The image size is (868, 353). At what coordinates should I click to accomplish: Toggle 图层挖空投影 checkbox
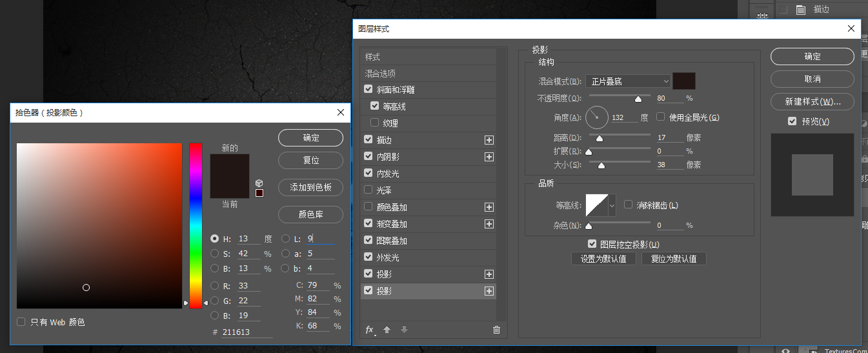click(x=592, y=245)
